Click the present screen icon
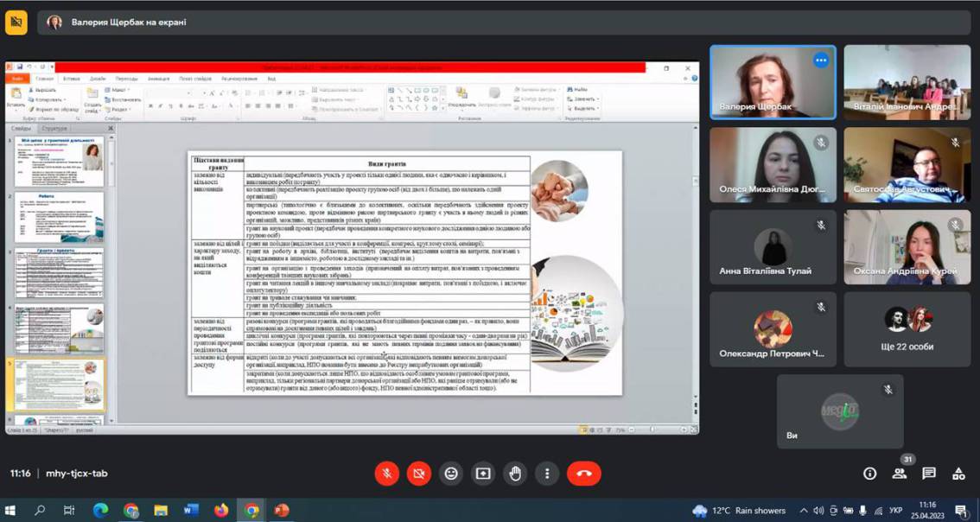Image resolution: width=980 pixels, height=522 pixels. [483, 474]
